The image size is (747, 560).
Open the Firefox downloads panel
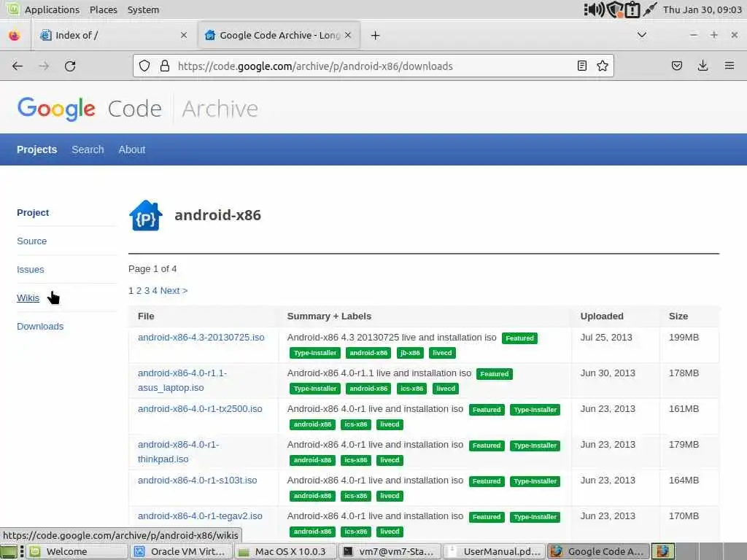(x=703, y=66)
